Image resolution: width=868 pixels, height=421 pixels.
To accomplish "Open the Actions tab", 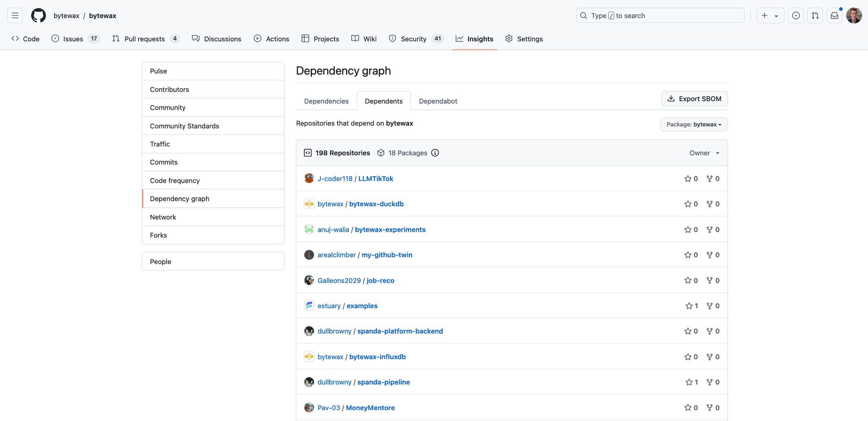I will pos(272,39).
